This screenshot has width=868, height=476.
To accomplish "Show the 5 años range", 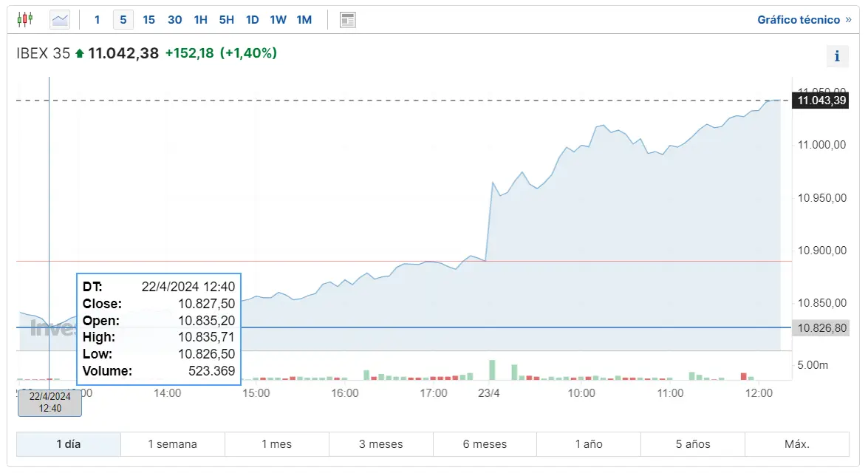I will [x=693, y=444].
